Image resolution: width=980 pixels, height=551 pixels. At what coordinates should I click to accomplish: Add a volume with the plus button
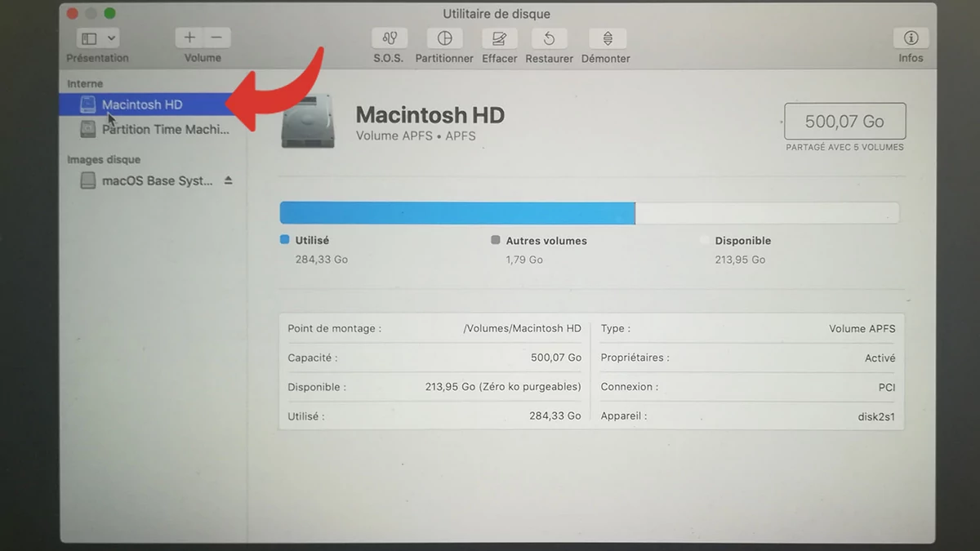click(189, 38)
